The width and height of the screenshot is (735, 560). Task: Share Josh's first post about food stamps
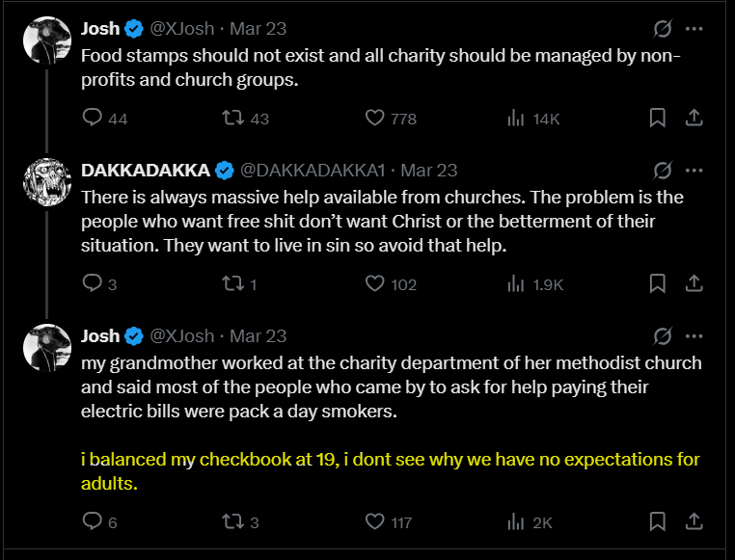(693, 118)
